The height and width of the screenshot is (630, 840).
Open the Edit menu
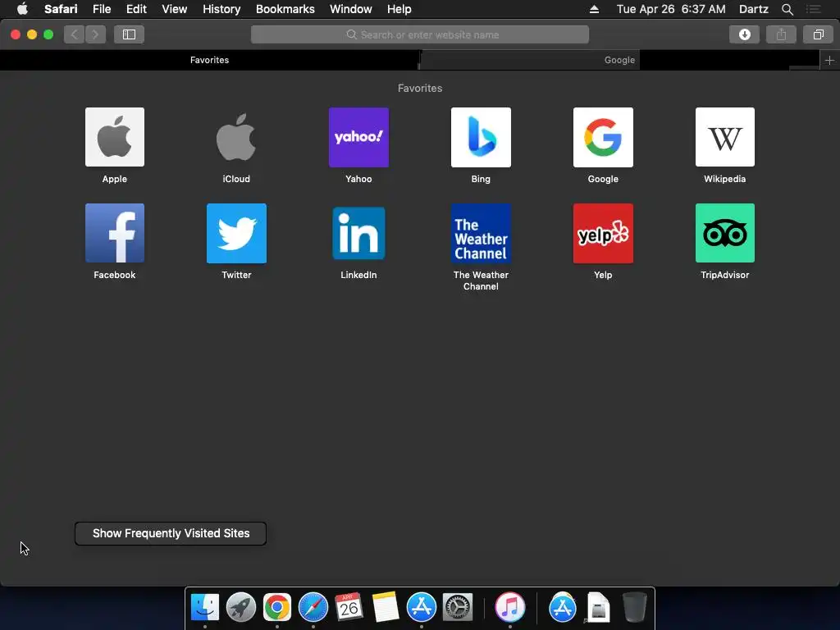(x=136, y=9)
